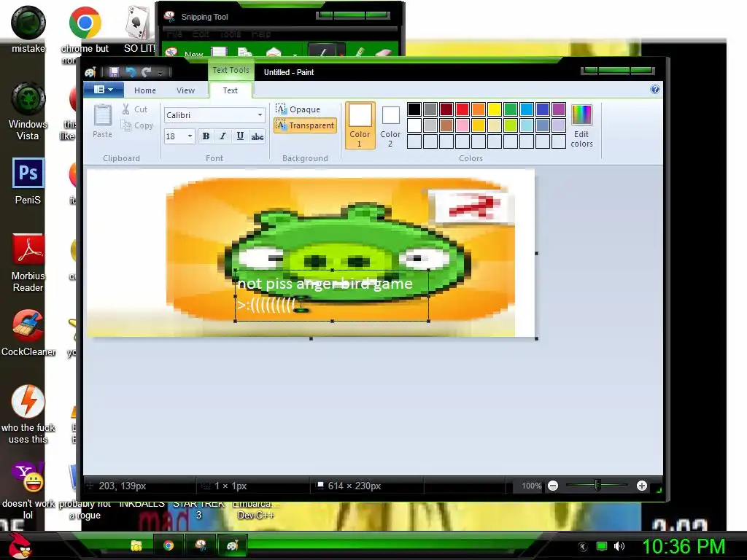Open the Calibri font family dropdown
This screenshot has height=560, width=747.
260,115
